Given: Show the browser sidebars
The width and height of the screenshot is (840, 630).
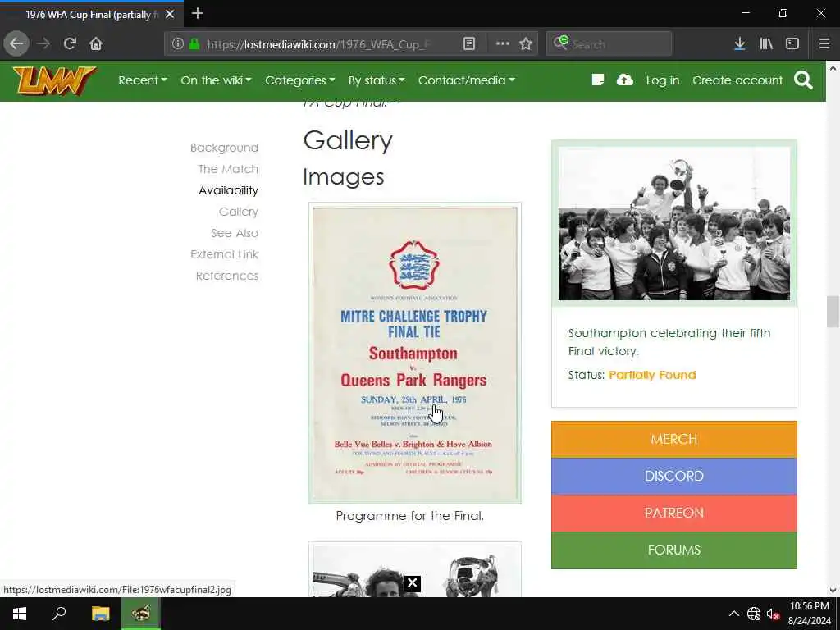Looking at the screenshot, I should point(792,44).
